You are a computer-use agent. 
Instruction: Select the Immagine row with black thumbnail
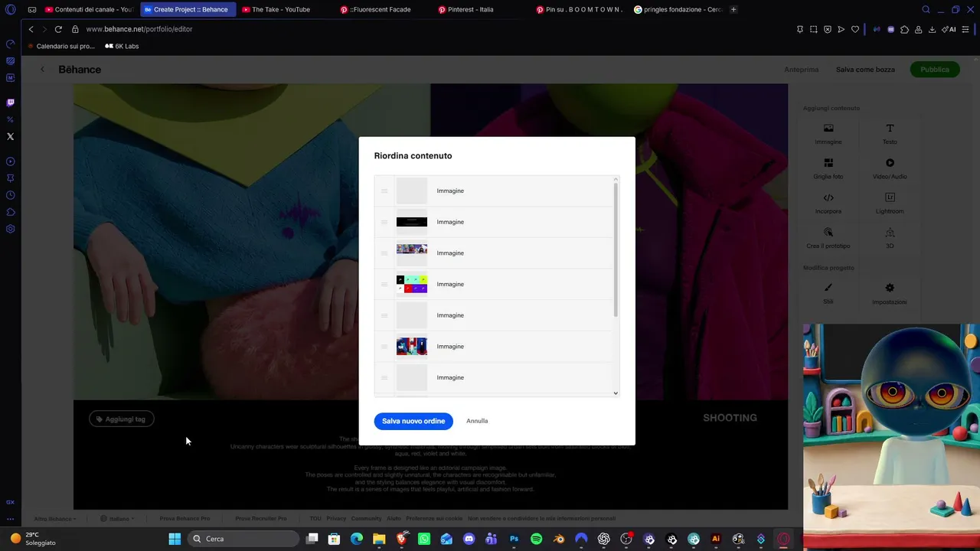pos(494,222)
